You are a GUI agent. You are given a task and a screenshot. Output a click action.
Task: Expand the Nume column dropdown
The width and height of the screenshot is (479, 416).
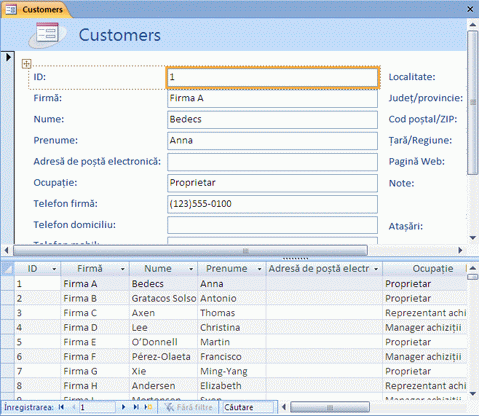(x=191, y=269)
